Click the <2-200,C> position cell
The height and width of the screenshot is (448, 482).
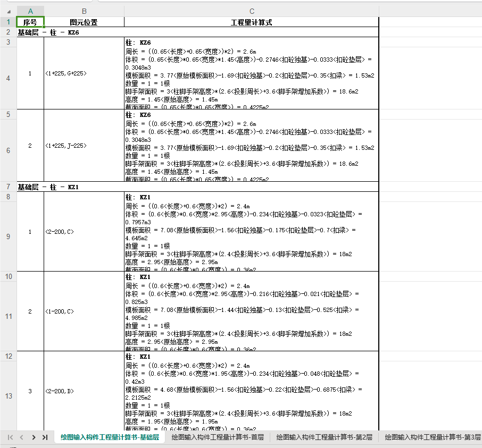[84, 232]
